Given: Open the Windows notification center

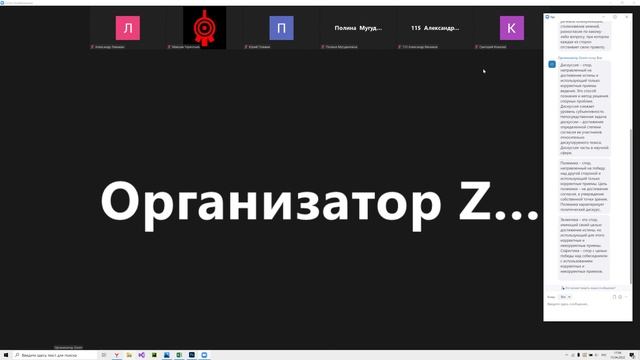Looking at the screenshot, I should click(632, 356).
